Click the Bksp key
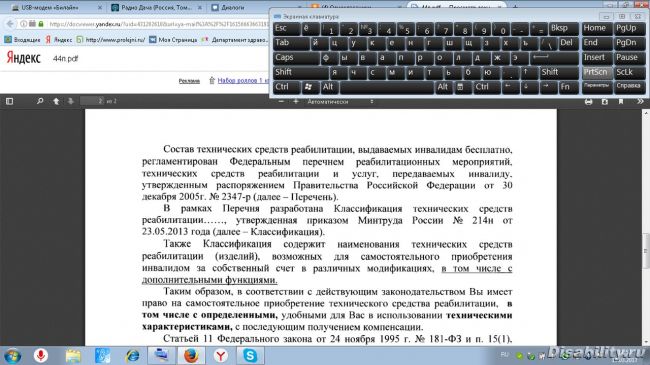 (x=563, y=29)
